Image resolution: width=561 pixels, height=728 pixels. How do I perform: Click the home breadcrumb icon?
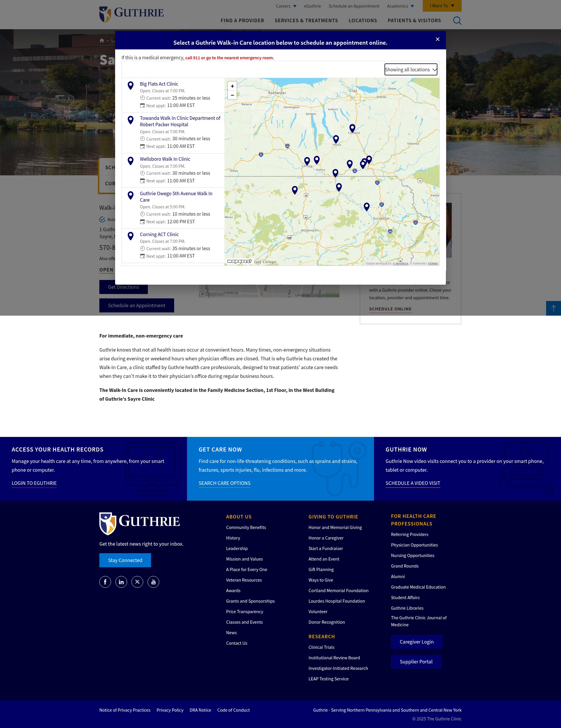pos(102,41)
